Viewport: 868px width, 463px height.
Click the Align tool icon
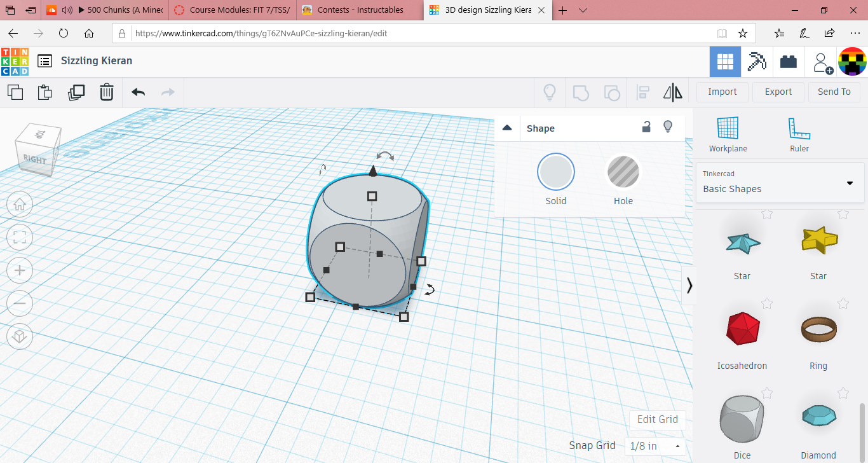[x=642, y=93]
